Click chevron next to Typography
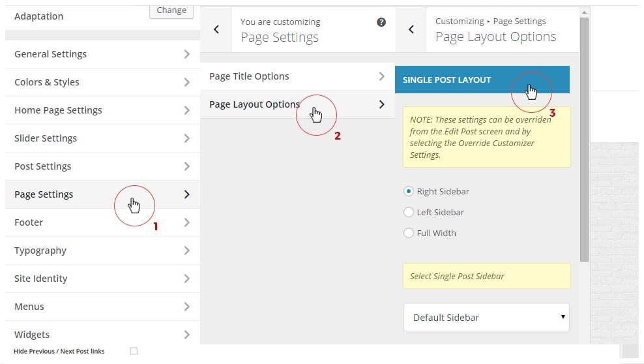This screenshot has height=364, width=644. coord(187,250)
